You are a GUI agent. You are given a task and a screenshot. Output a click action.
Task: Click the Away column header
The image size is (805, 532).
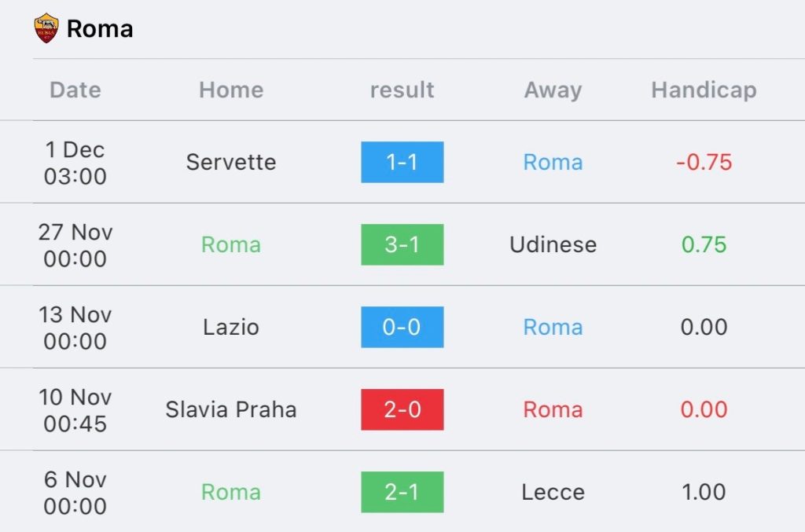coord(553,90)
